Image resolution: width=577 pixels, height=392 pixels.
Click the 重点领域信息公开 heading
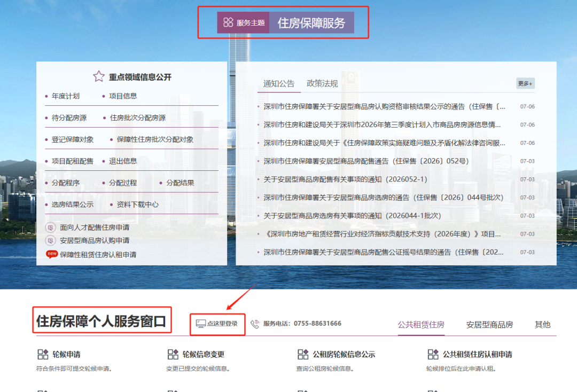click(140, 77)
